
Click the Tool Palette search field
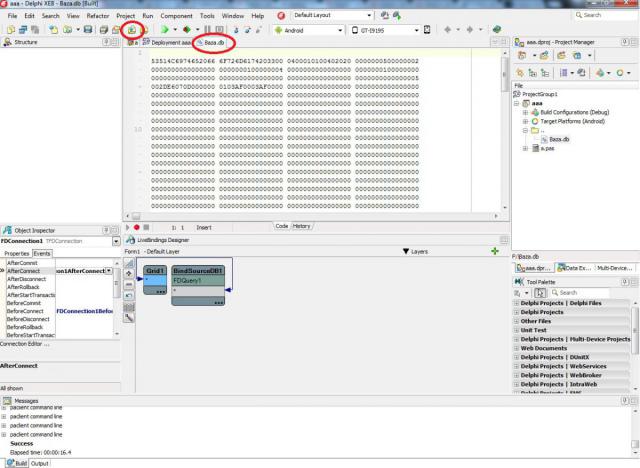point(580,293)
